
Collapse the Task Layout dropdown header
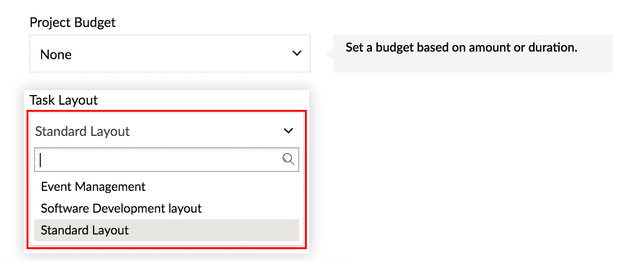[x=167, y=131]
